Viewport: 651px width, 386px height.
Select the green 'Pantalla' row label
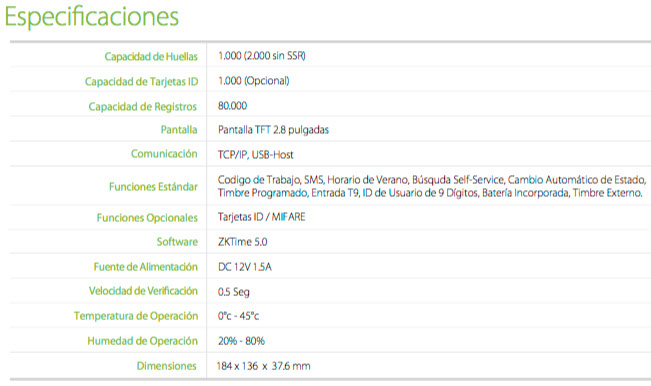179,129
